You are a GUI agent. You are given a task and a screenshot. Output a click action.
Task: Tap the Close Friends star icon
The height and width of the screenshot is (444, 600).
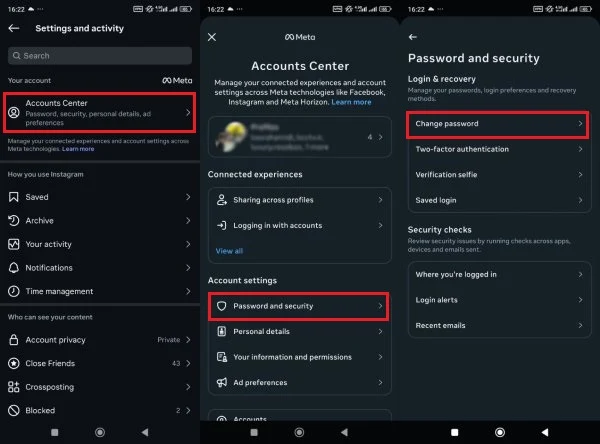pos(13,363)
